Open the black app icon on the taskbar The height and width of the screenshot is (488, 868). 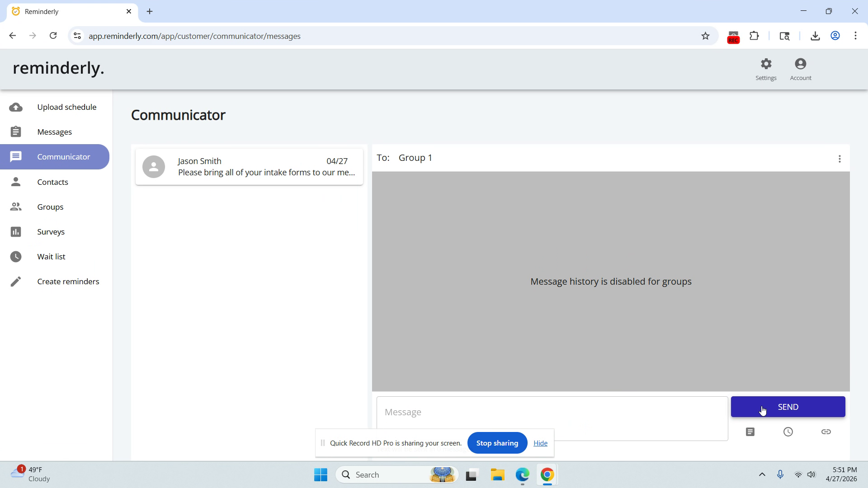pos(472,474)
